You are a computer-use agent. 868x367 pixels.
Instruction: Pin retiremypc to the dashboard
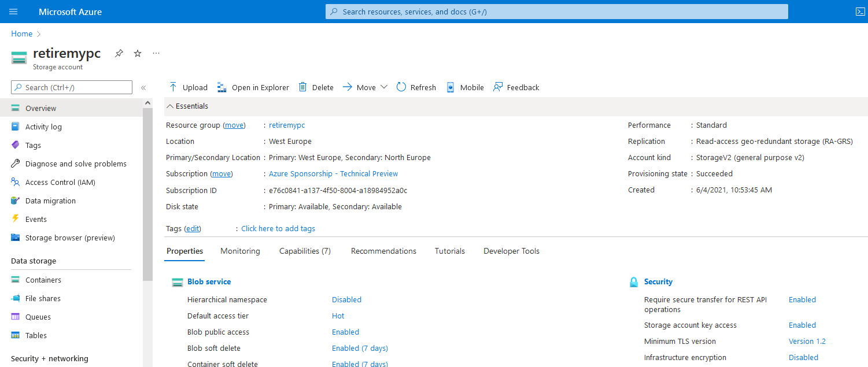click(x=119, y=53)
